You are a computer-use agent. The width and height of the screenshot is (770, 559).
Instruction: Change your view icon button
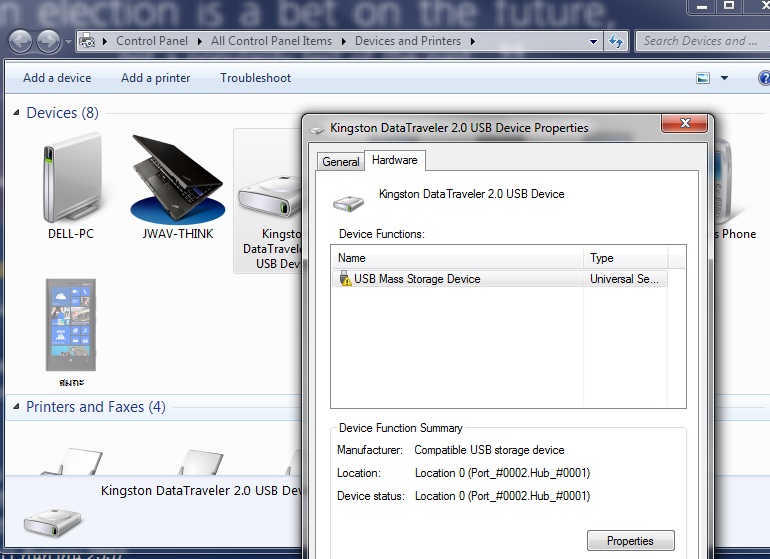(703, 78)
